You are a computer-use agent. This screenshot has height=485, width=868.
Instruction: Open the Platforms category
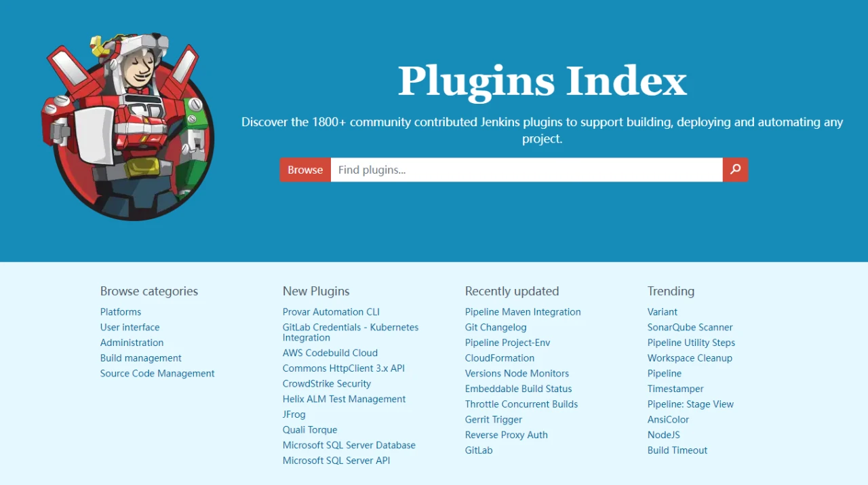click(x=121, y=312)
